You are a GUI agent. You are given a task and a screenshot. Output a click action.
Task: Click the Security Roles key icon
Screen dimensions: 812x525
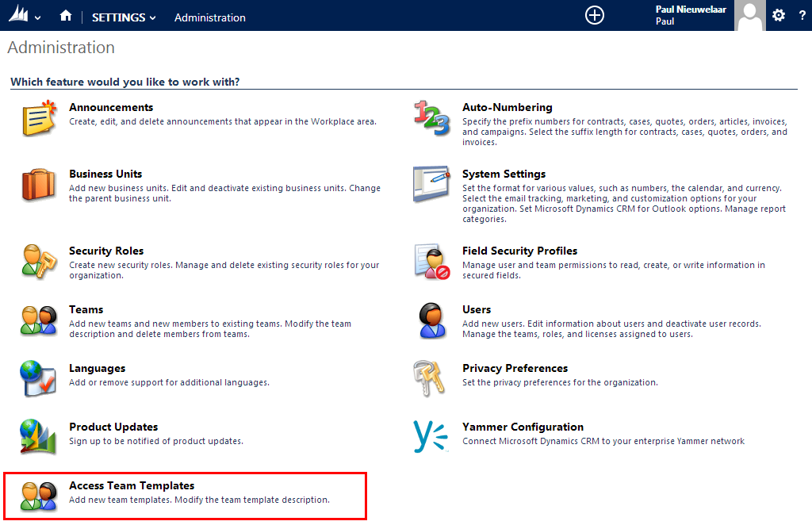coord(39,262)
